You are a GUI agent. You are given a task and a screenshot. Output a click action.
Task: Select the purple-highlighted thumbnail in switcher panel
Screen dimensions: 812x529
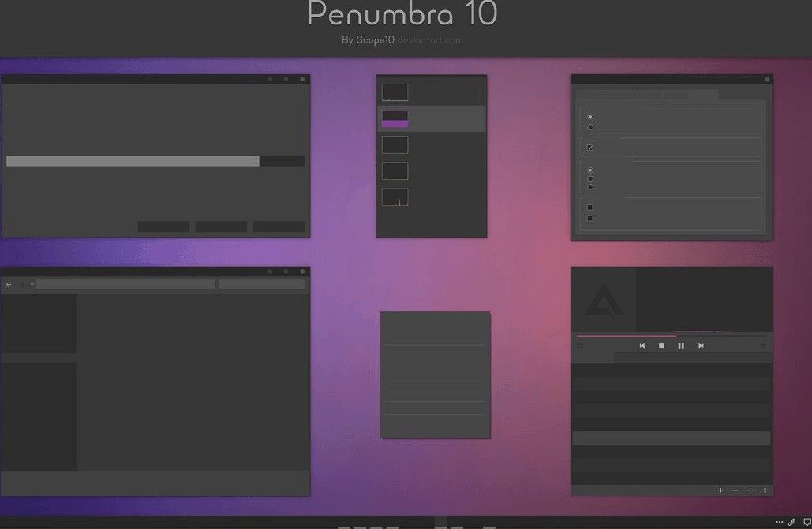[x=395, y=118]
